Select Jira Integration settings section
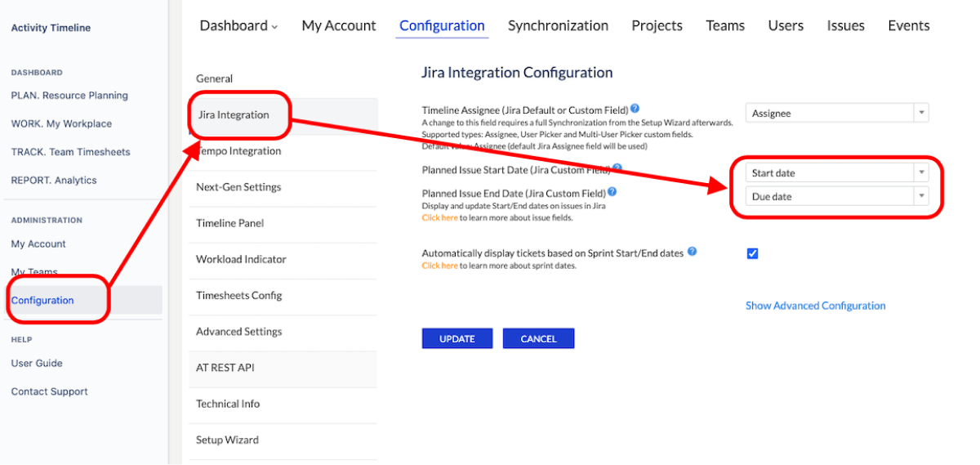The image size is (980, 465). pyautogui.click(x=283, y=115)
